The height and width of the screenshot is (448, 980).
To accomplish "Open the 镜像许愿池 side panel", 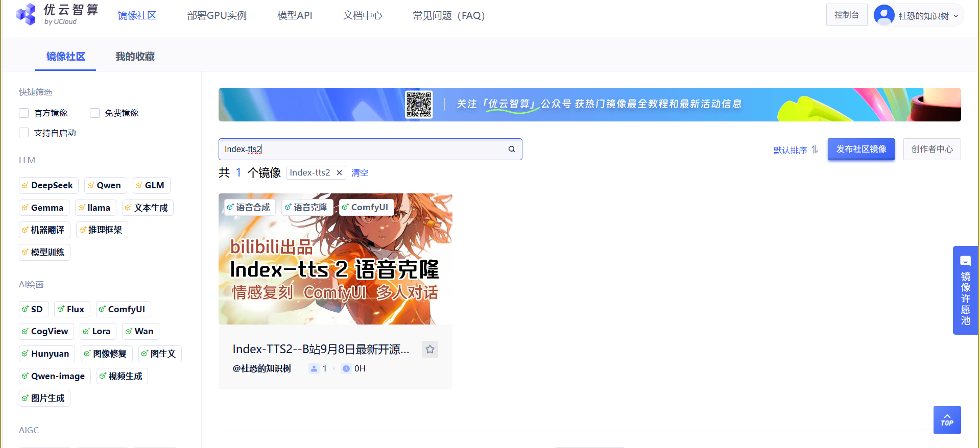I will pos(965,290).
